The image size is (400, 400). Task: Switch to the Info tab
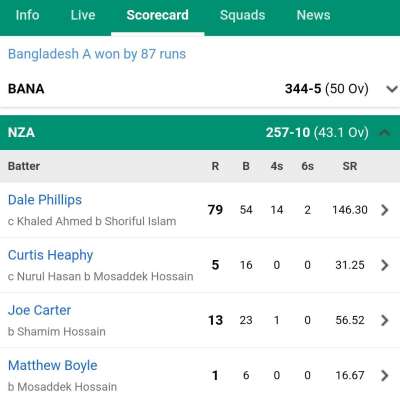pyautogui.click(x=27, y=15)
